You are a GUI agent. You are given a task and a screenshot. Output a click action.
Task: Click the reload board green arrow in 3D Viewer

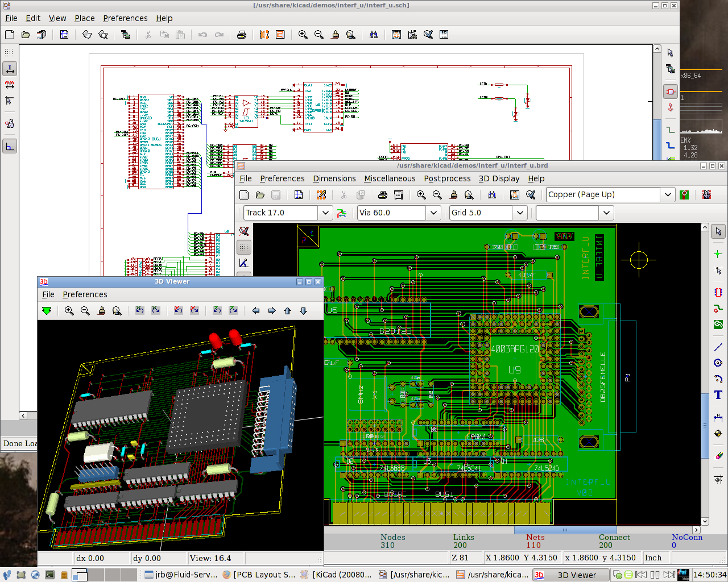tap(47, 311)
